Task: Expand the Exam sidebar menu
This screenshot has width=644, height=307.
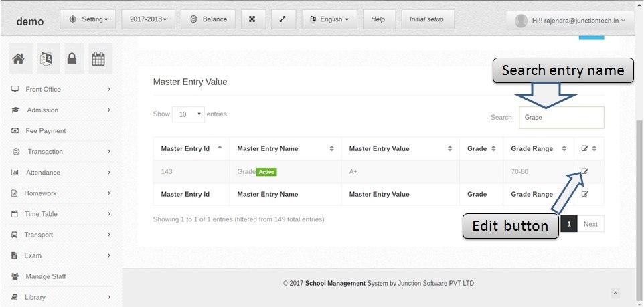Action: (61, 255)
